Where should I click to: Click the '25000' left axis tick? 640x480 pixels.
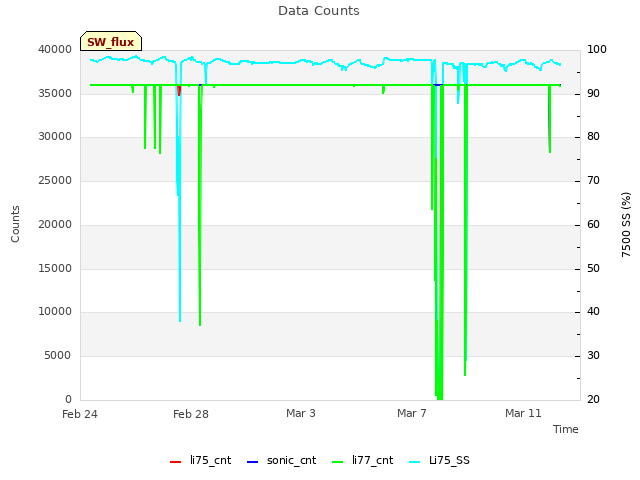pyautogui.click(x=55, y=180)
